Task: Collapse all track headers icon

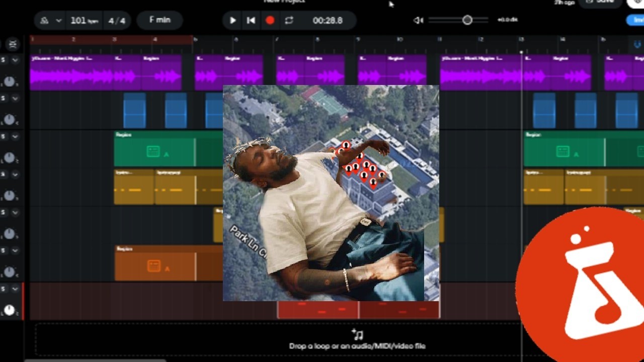Action: 13,44
